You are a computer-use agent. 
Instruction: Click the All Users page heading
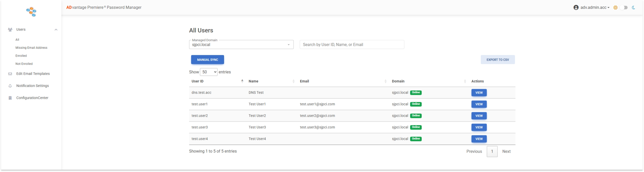[x=201, y=30]
